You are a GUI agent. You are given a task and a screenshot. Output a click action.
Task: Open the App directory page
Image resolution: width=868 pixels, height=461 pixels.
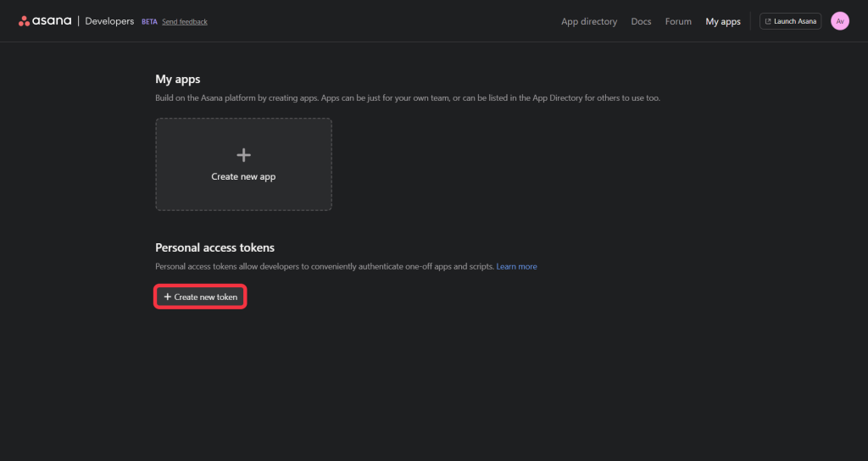[x=589, y=21]
